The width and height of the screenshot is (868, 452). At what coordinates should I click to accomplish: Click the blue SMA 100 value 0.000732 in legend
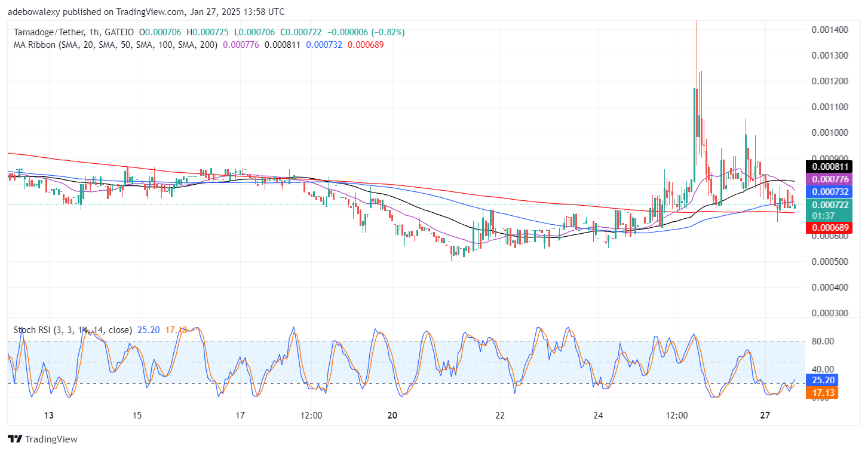coord(324,44)
